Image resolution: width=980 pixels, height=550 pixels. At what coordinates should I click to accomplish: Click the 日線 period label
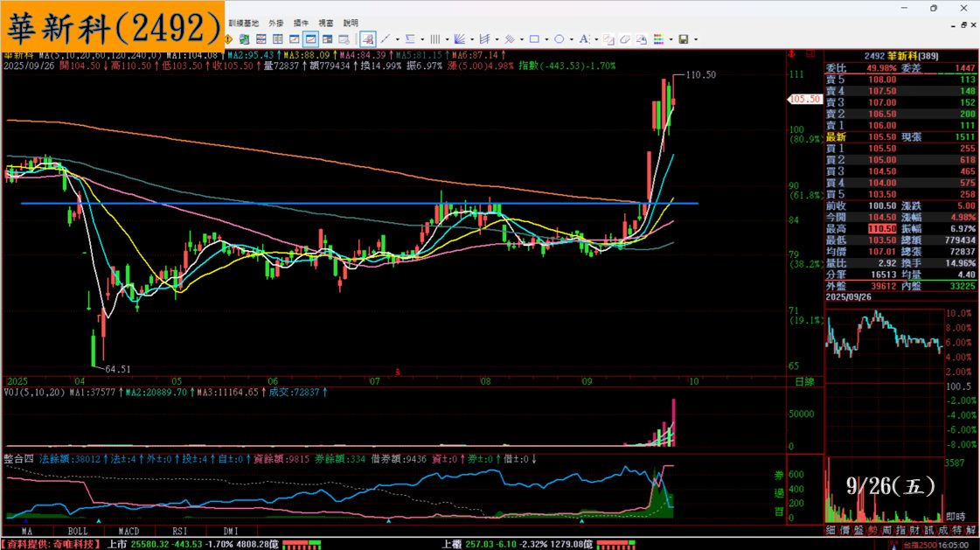pyautogui.click(x=803, y=382)
